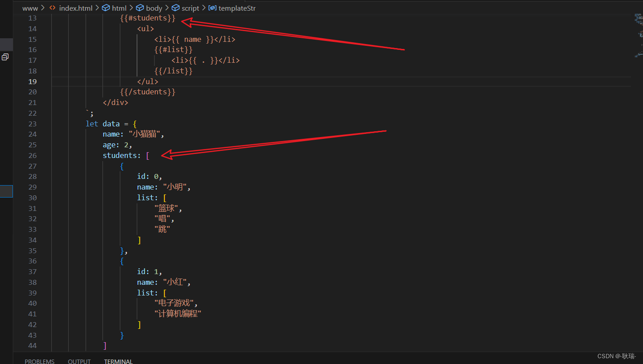Click the 'id: 0,' line
The image size is (643, 364).
(150, 177)
